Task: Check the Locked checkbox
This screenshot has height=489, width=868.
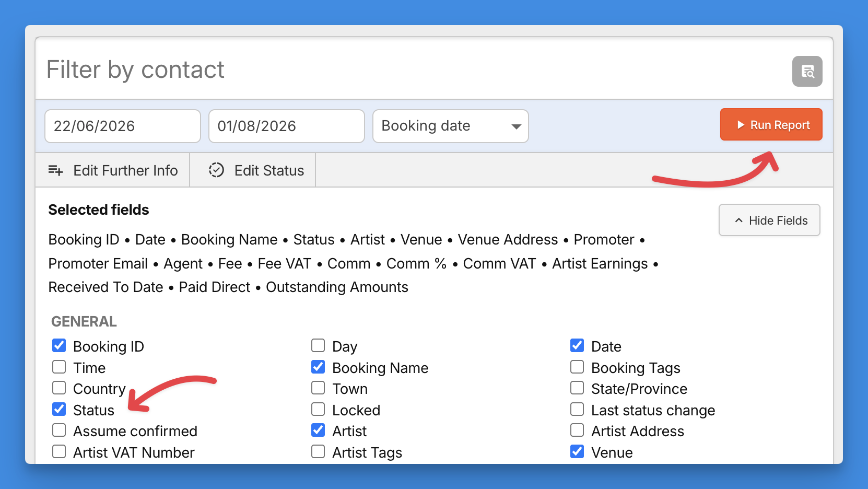Action: coord(318,409)
